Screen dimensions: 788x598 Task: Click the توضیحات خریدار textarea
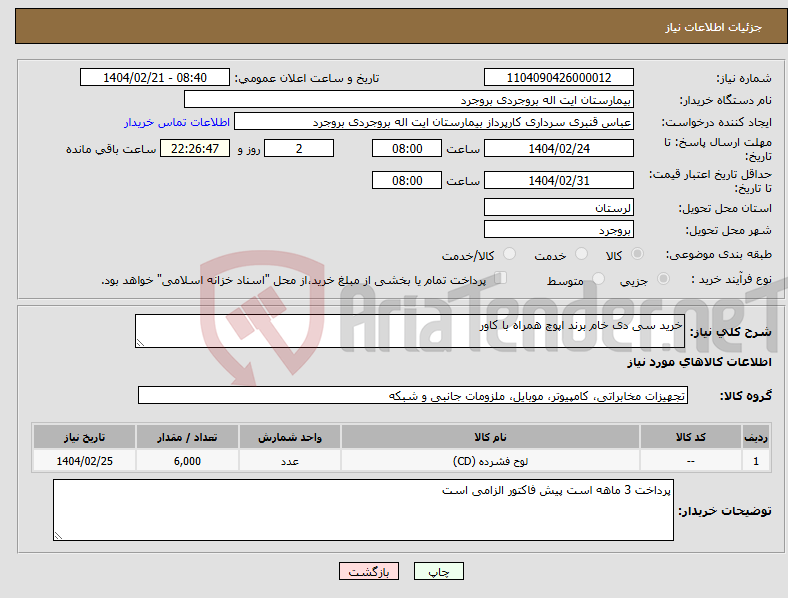tap(363, 510)
